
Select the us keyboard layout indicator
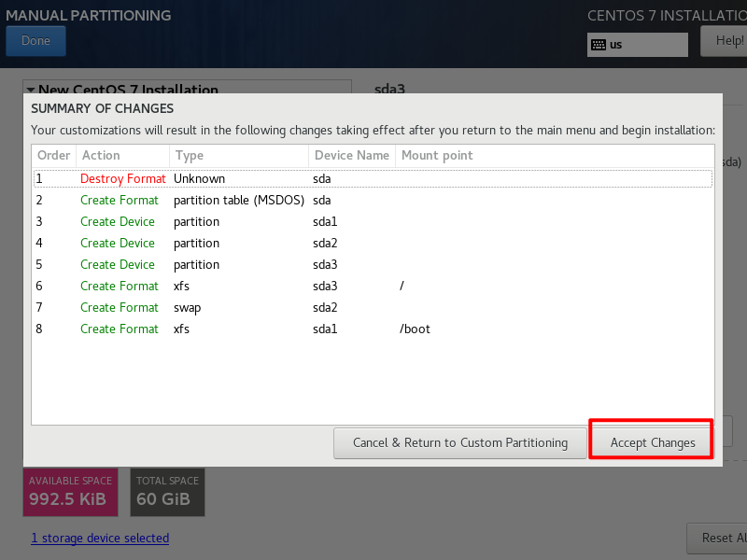638,45
